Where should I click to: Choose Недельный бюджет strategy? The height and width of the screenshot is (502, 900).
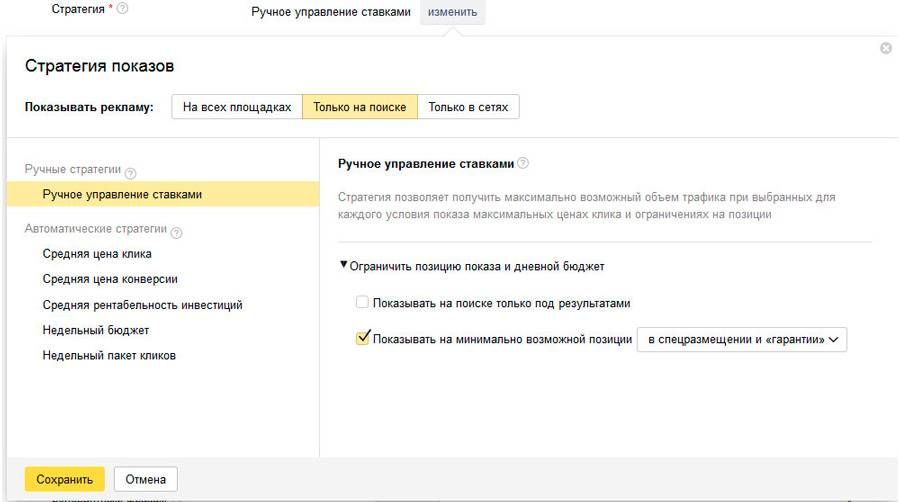click(96, 330)
